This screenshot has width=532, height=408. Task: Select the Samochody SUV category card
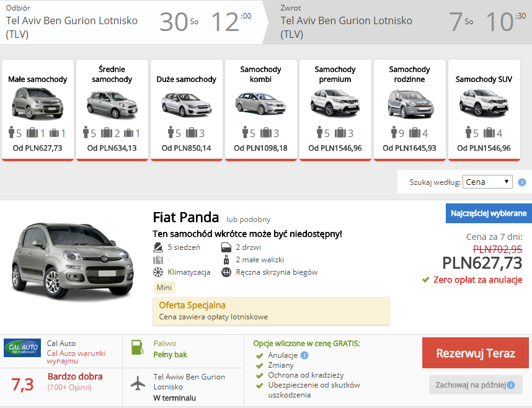tap(484, 110)
